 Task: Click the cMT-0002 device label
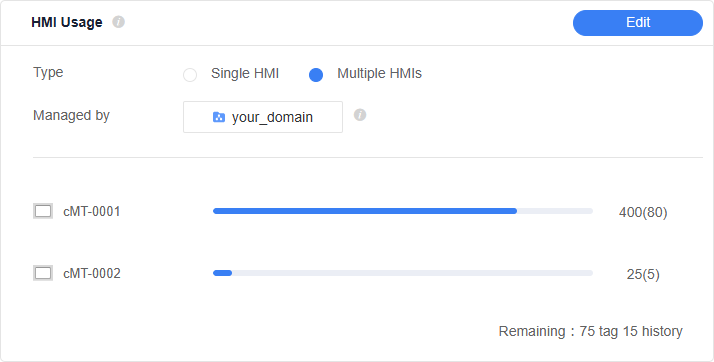click(92, 274)
